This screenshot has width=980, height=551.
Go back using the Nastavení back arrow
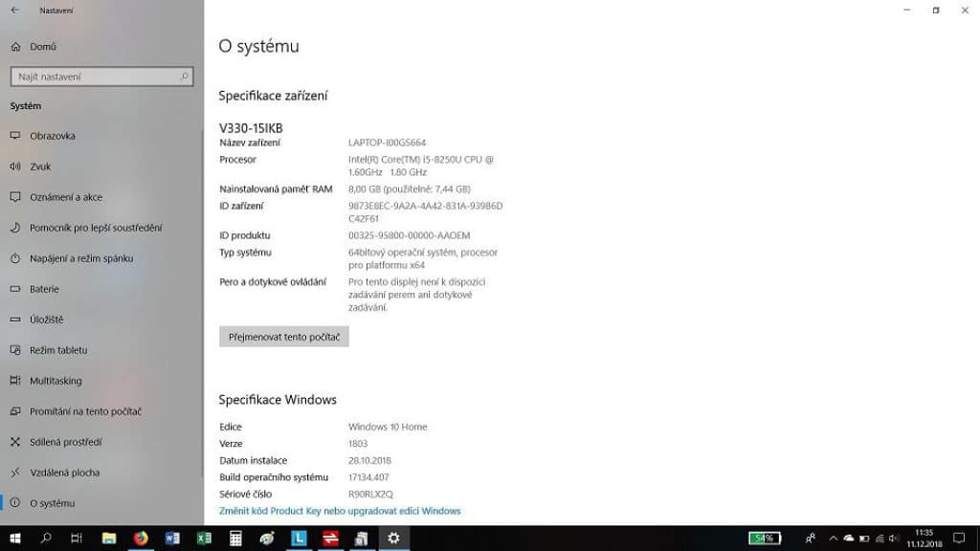pos(15,10)
